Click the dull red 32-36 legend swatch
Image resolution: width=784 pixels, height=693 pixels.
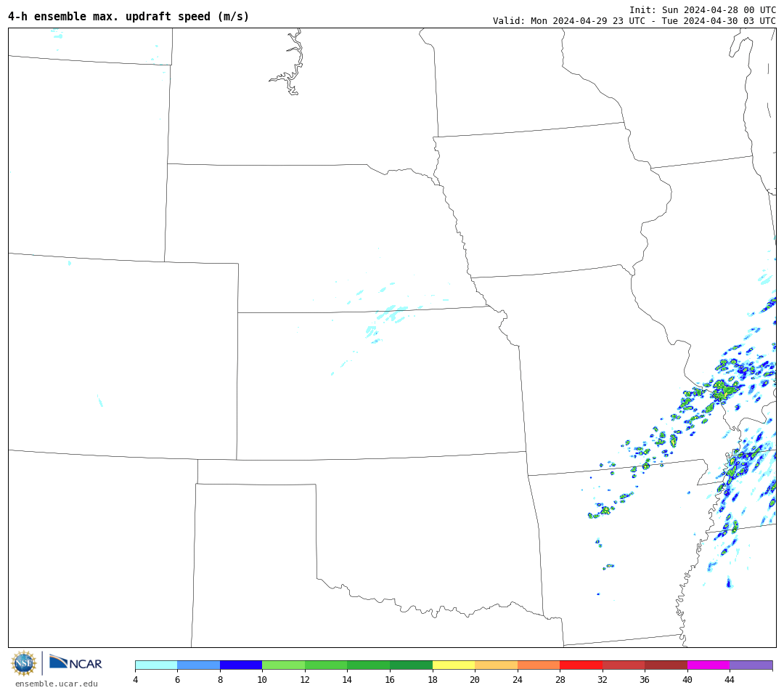point(624,665)
